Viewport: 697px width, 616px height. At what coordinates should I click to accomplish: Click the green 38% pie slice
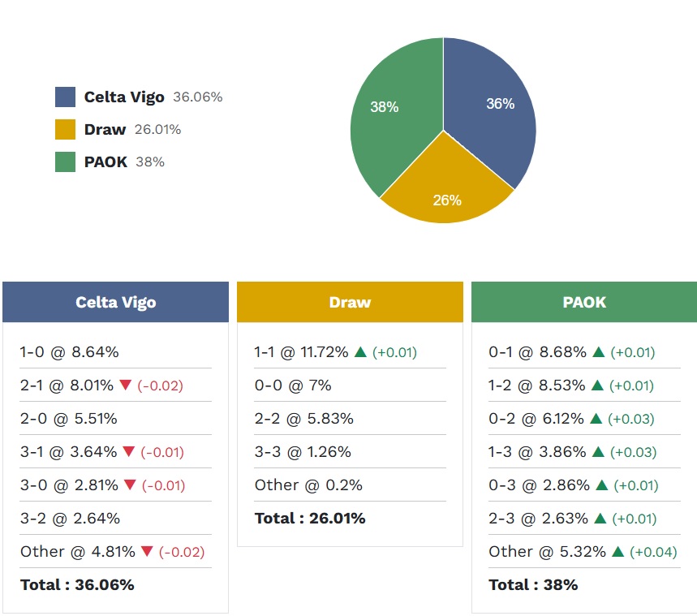point(389,114)
